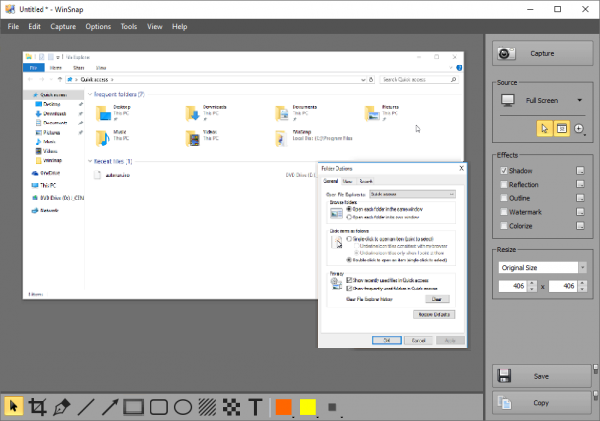Open Watermark effect settings box
Screen dimensions: 600x421
click(x=580, y=212)
